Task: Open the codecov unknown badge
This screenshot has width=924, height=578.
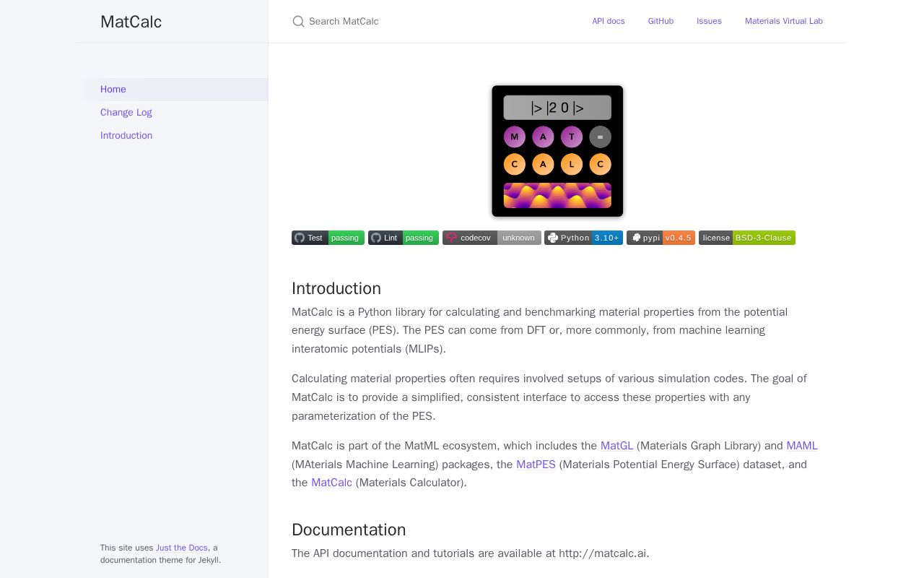Action: pos(492,238)
